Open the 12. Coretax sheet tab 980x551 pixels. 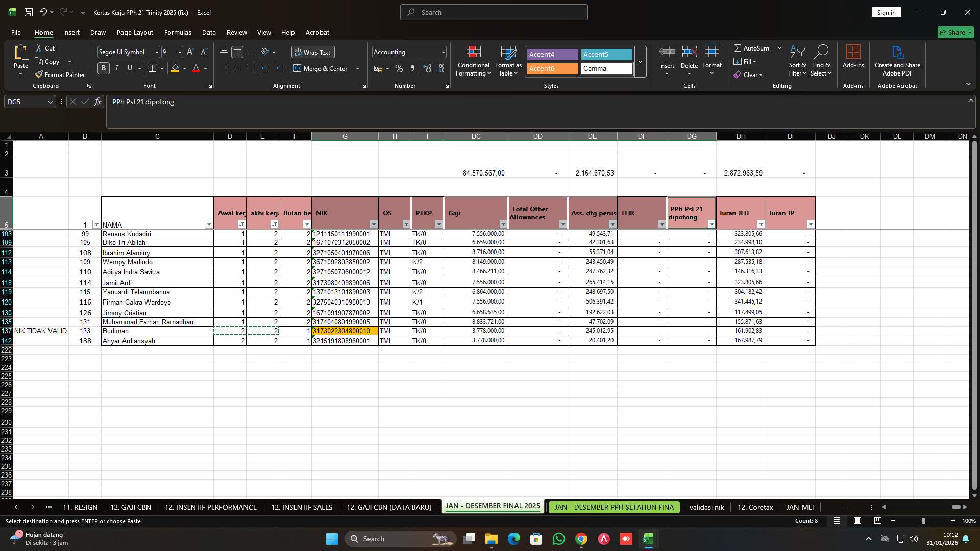click(x=754, y=507)
